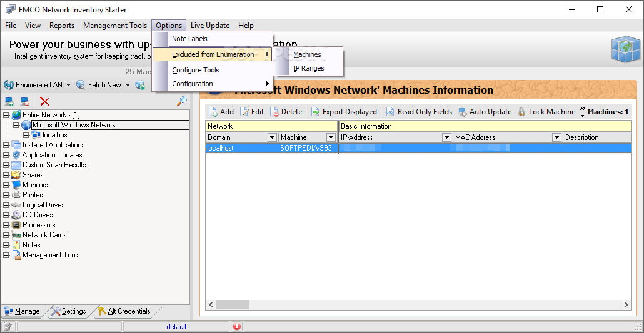This screenshot has width=644, height=333.
Task: Click the Entire Network globe icon
Action: [x=17, y=115]
